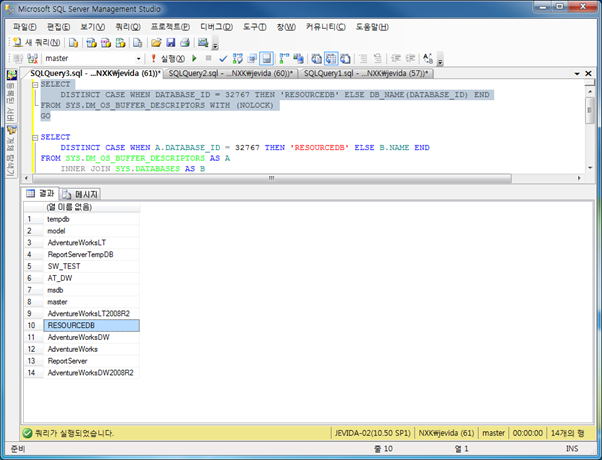This screenshot has width=602, height=460.
Task: Click the (열 이름 없음) column header
Action: click(x=92, y=207)
